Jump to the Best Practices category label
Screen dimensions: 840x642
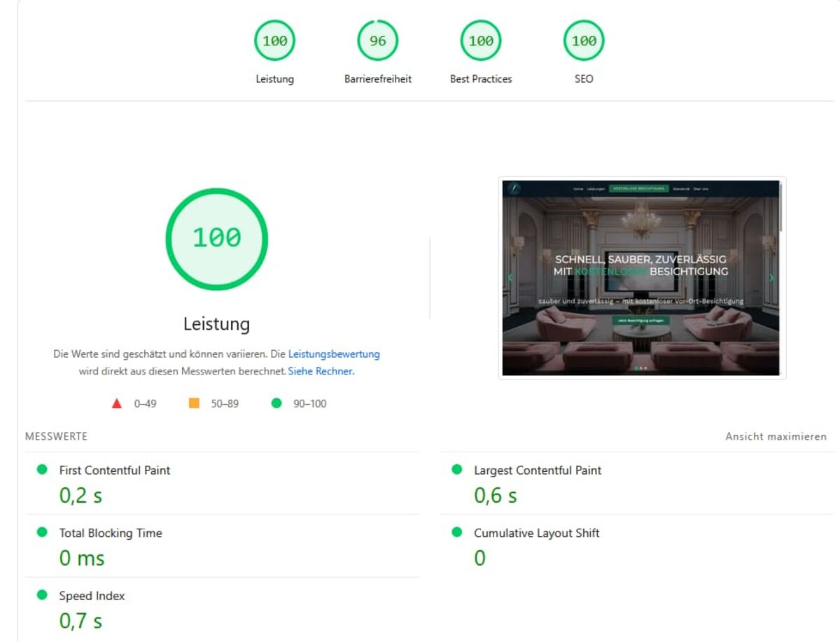coord(480,79)
